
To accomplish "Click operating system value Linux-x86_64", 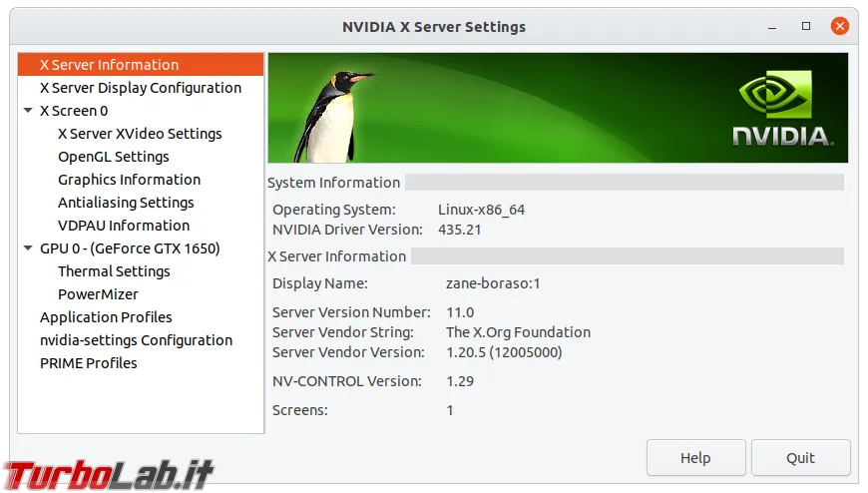I will 481,210.
